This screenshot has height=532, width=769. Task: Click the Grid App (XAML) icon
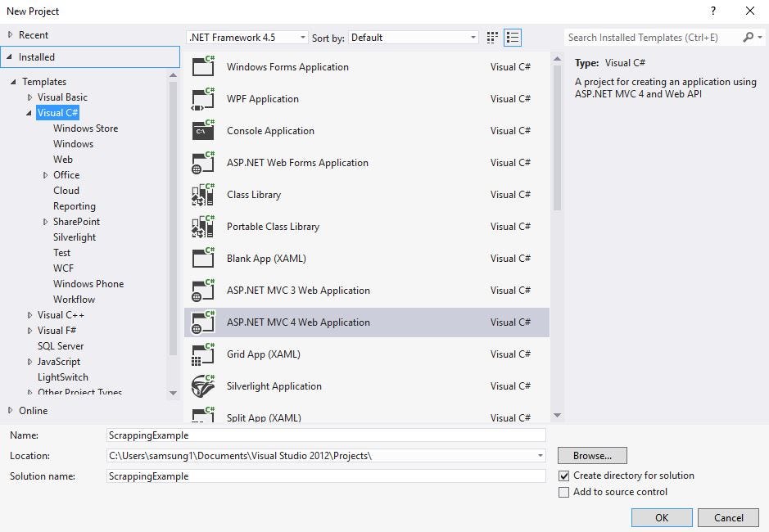pos(203,354)
